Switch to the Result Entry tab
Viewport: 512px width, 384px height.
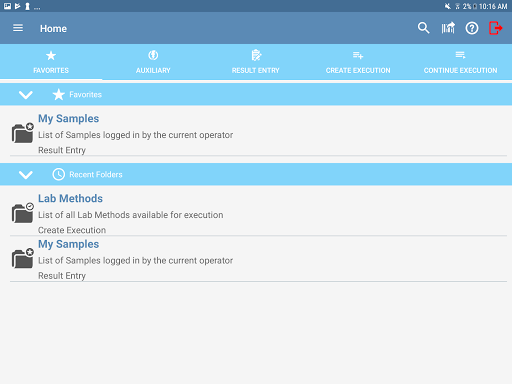(256, 62)
